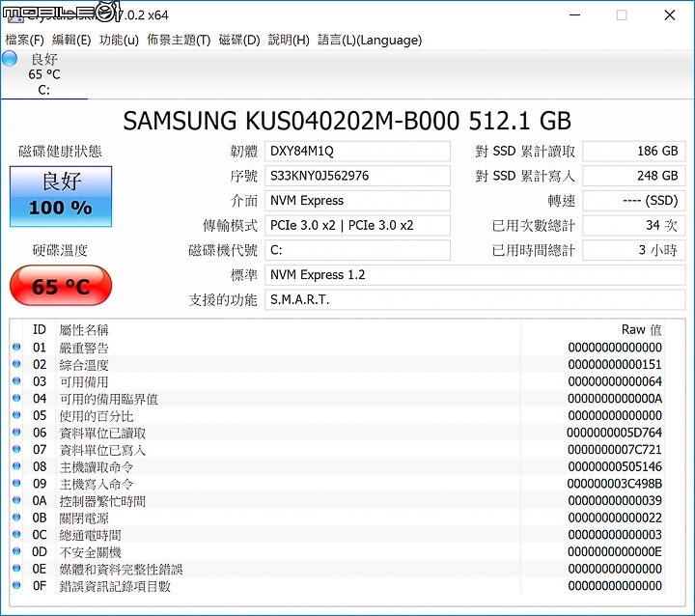Select the 嚴重警告 attribute row

pos(337,348)
